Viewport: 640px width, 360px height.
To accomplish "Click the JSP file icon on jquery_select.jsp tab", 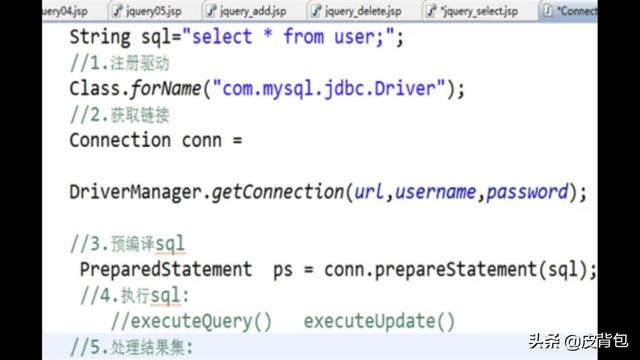I will (431, 11).
